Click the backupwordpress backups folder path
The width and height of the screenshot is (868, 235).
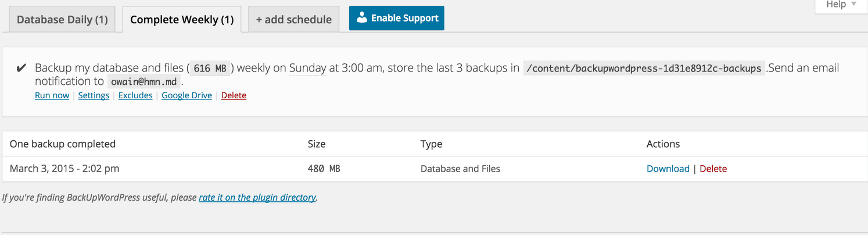point(643,68)
